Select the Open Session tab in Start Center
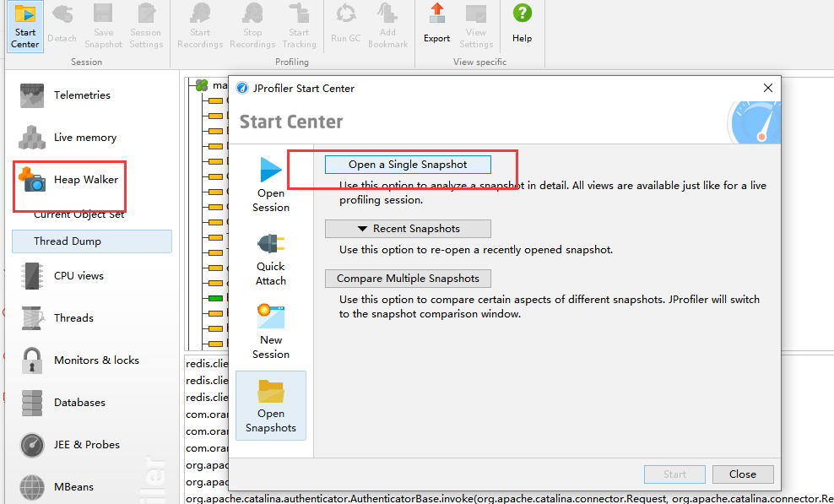 pyautogui.click(x=271, y=185)
